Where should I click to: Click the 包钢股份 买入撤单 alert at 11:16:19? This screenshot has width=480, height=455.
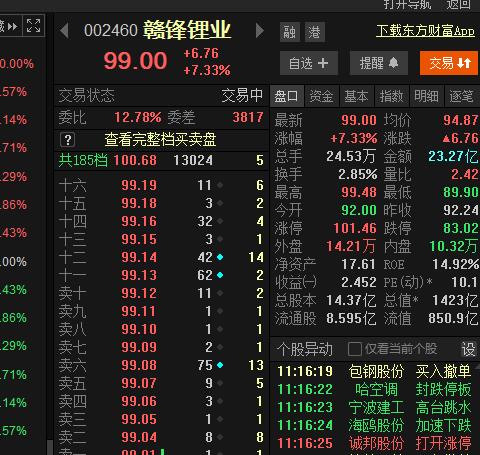[x=374, y=371]
